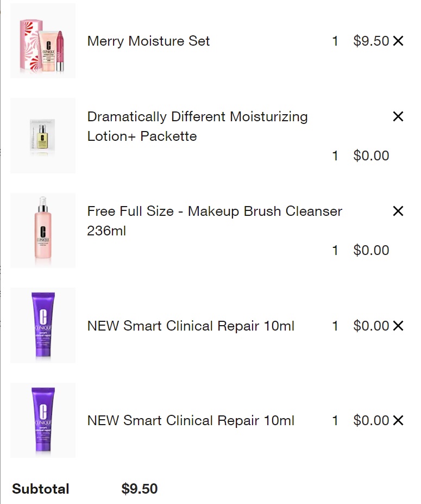Screen dimensions: 421x504
Task: Click the Subtotal amount of $9.50
Action: 140,489
